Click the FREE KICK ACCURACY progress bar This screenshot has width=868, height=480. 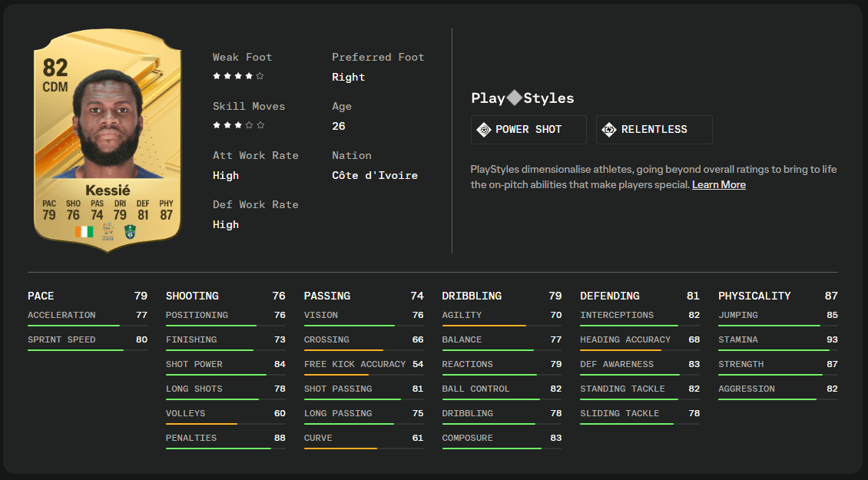[x=363, y=375]
